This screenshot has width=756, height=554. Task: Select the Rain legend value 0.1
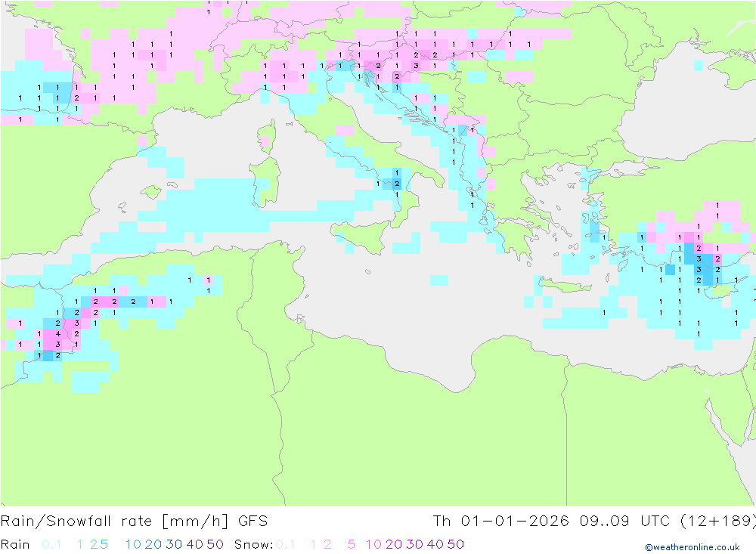pos(51,544)
